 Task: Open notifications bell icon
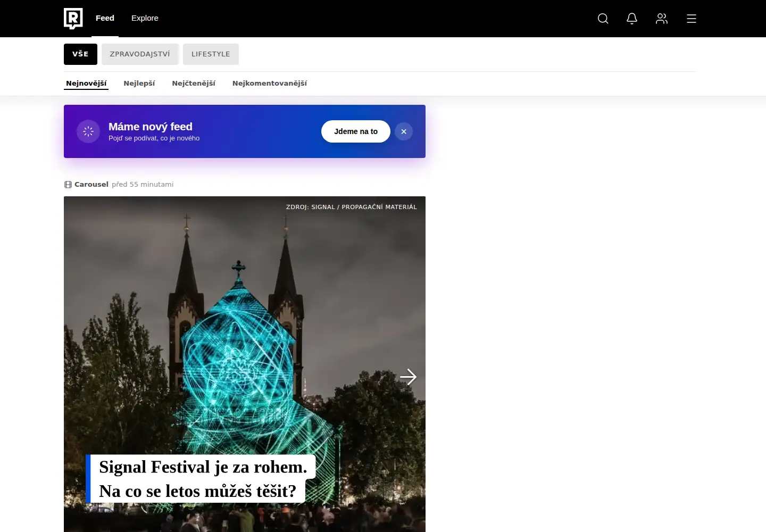point(632,19)
